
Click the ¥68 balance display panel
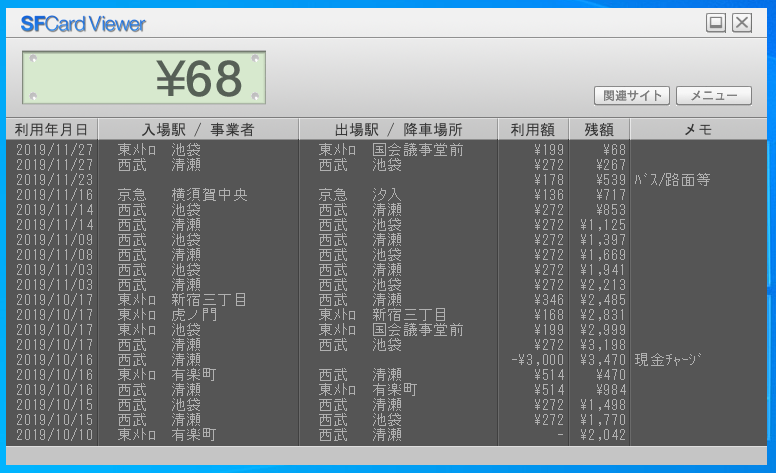click(x=144, y=78)
